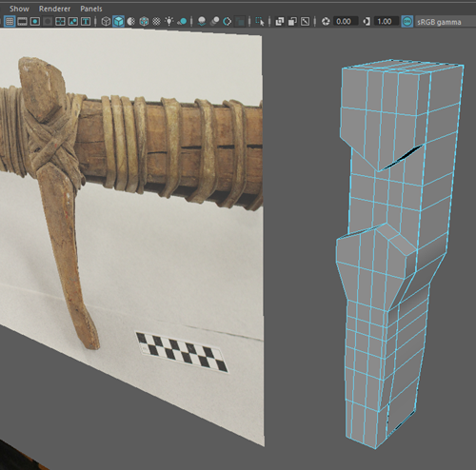Toggle the viewport grid display
476x470 pixels.
tap(10, 22)
